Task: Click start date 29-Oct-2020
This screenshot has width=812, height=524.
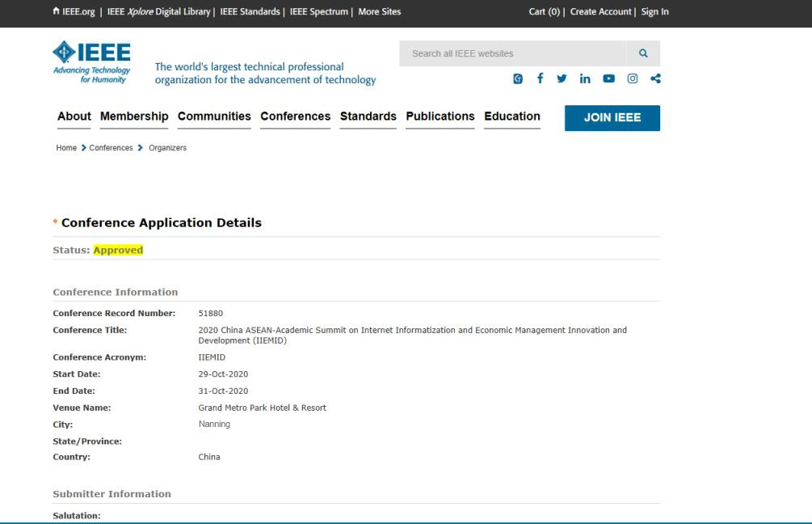Action: (x=223, y=374)
